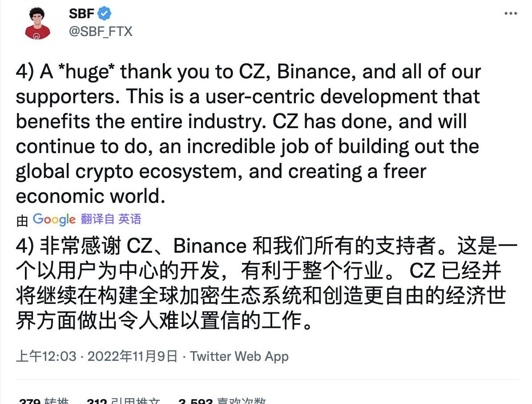
Task: Visit the @SBF_FTX handle profile
Action: (x=101, y=32)
